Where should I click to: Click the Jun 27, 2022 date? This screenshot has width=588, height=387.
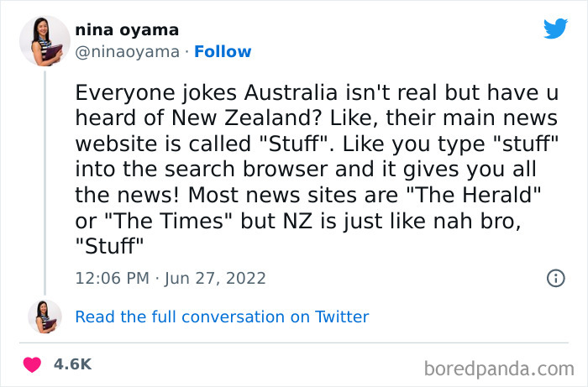[x=215, y=278]
